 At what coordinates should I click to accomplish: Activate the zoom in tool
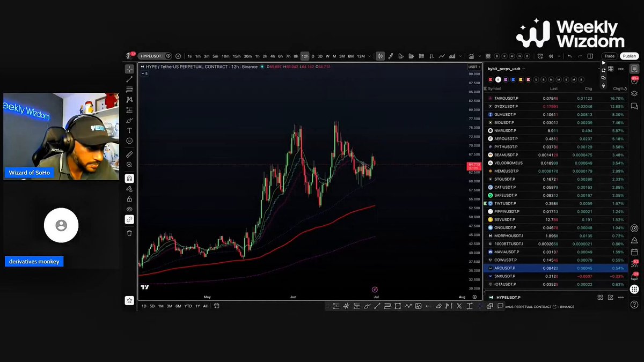click(129, 165)
